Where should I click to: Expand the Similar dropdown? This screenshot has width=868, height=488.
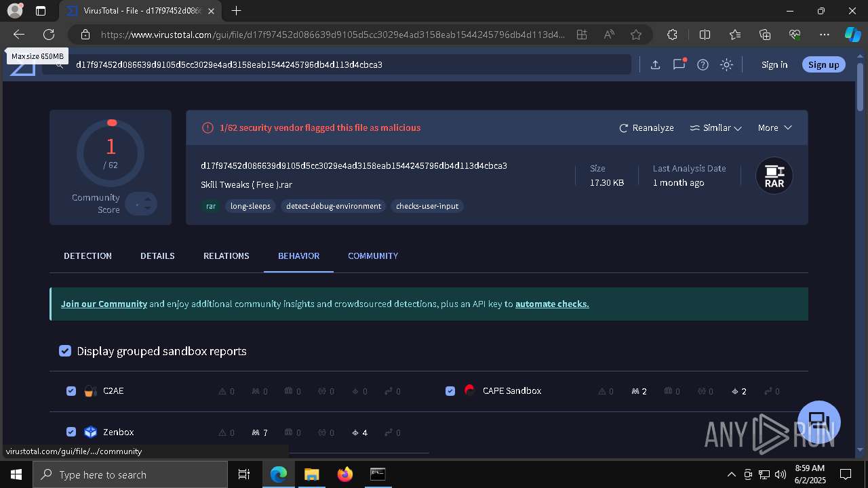(715, 127)
